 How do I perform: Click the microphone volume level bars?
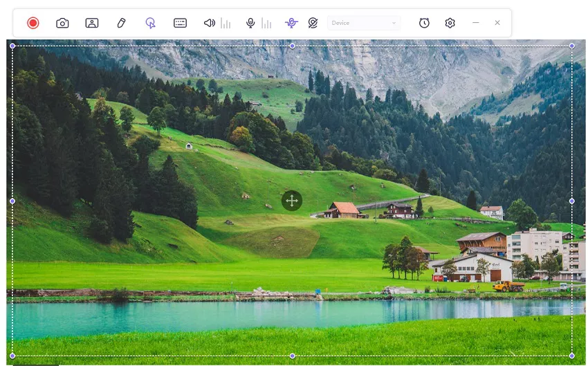tap(266, 24)
